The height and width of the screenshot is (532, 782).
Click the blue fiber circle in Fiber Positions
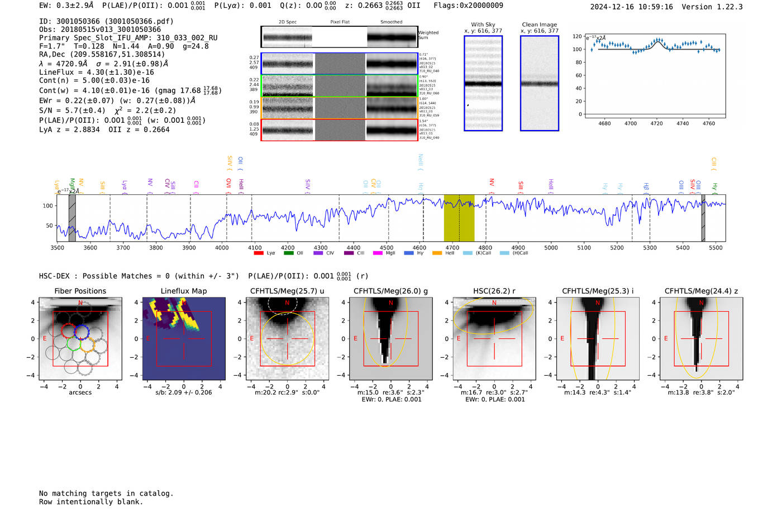click(x=82, y=332)
